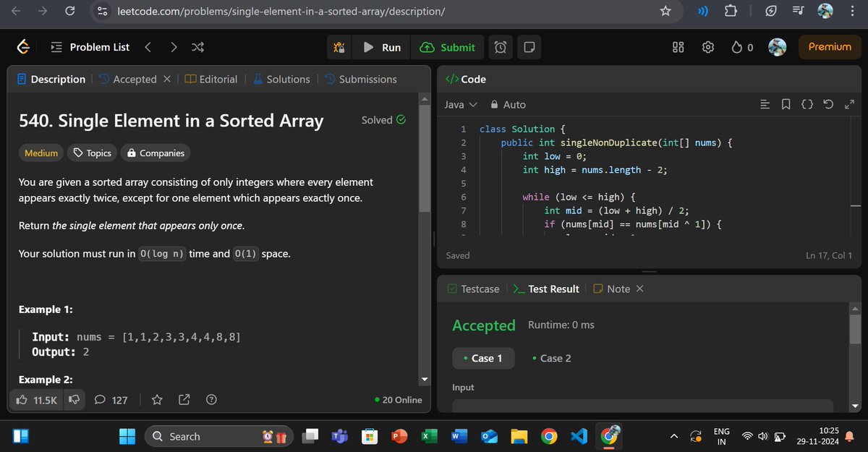Submit the solution
The image size is (868, 452).
pos(448,47)
